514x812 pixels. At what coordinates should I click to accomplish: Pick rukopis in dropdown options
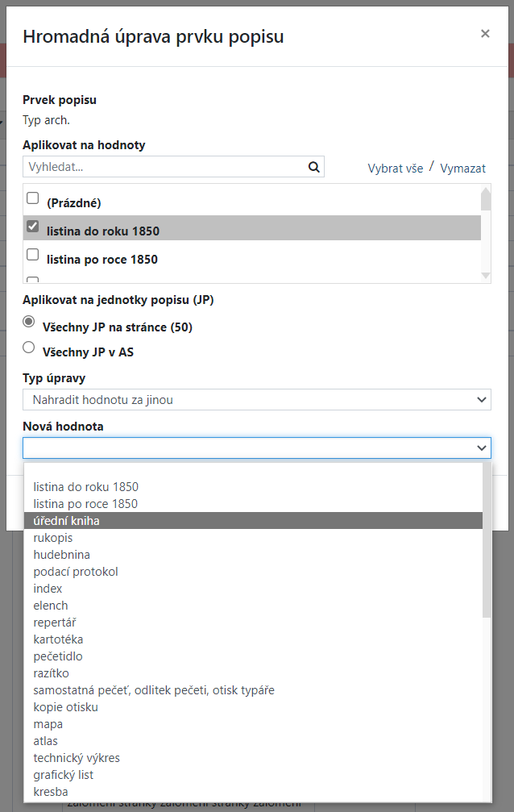point(53,538)
